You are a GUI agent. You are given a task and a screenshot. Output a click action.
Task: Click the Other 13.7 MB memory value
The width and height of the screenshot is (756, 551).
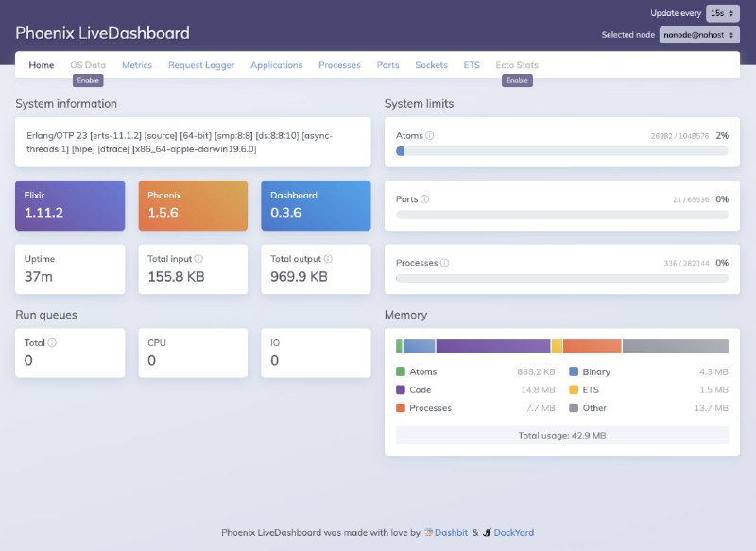point(712,408)
